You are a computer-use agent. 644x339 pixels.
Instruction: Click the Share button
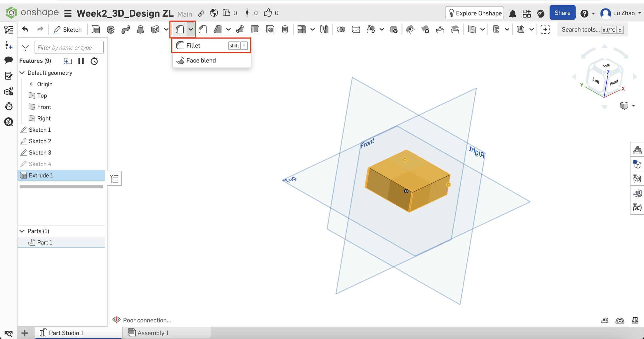(562, 13)
